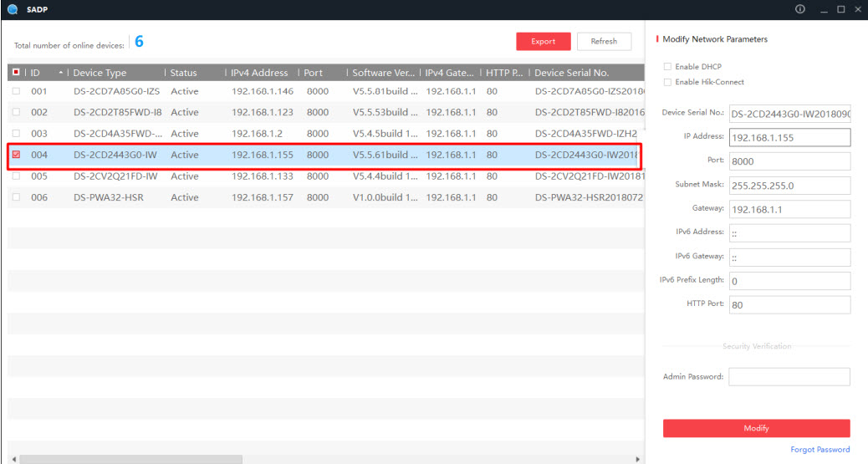Maximize the SADP window

click(840, 9)
